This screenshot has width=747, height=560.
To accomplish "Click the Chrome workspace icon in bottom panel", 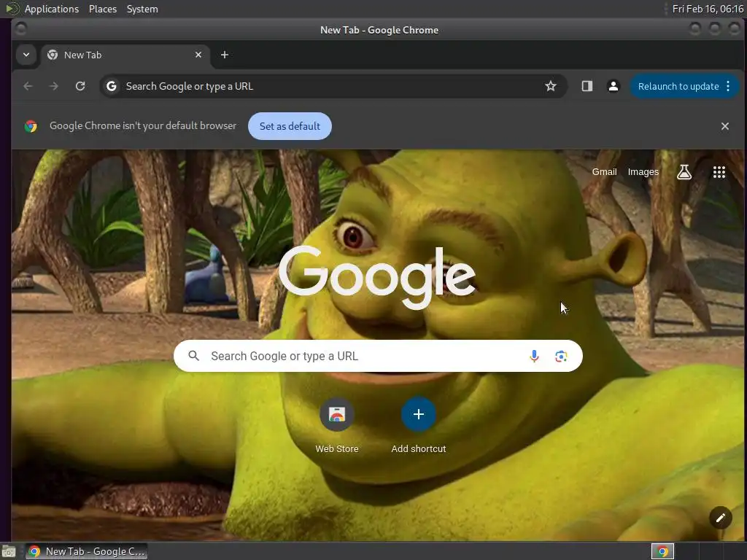I will click(662, 551).
